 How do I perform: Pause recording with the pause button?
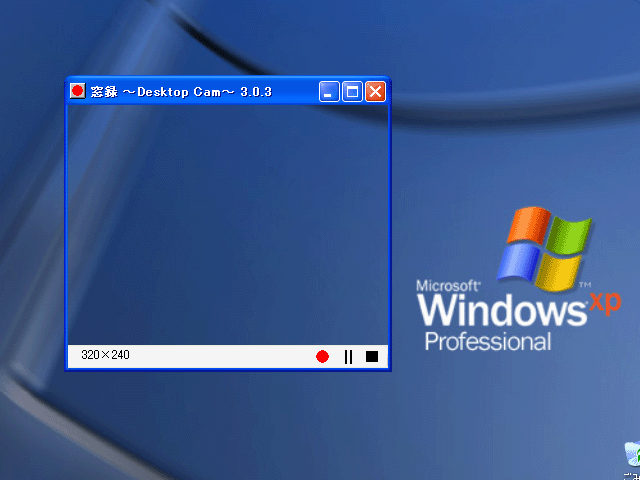coord(348,356)
